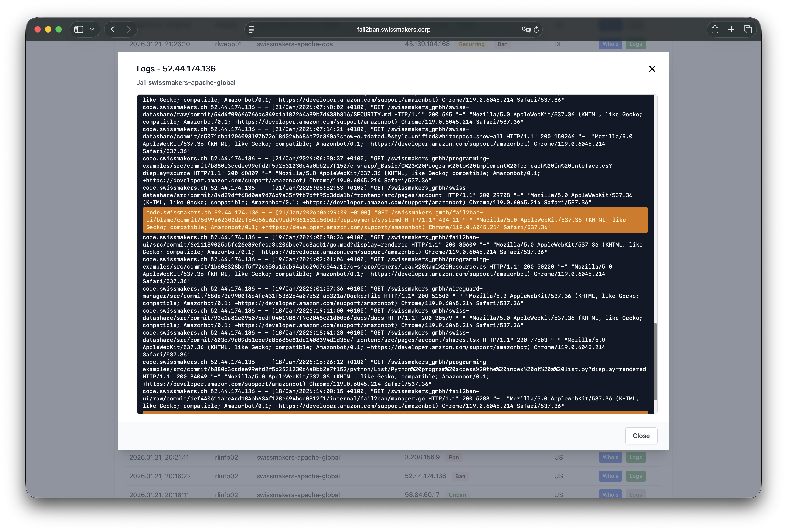Open Whois for IP 3.208.156.9
Viewport: 787px width, 532px height.
[x=610, y=457]
